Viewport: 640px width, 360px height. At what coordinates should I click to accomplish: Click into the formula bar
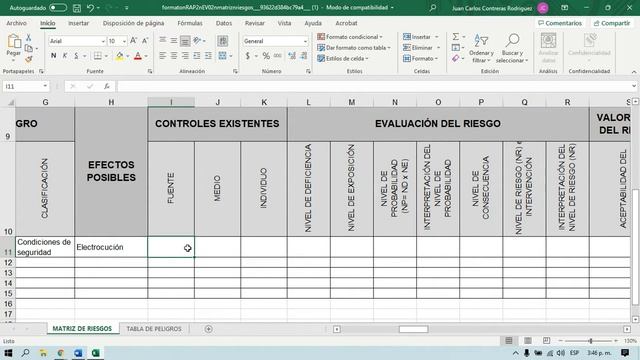tap(373, 87)
